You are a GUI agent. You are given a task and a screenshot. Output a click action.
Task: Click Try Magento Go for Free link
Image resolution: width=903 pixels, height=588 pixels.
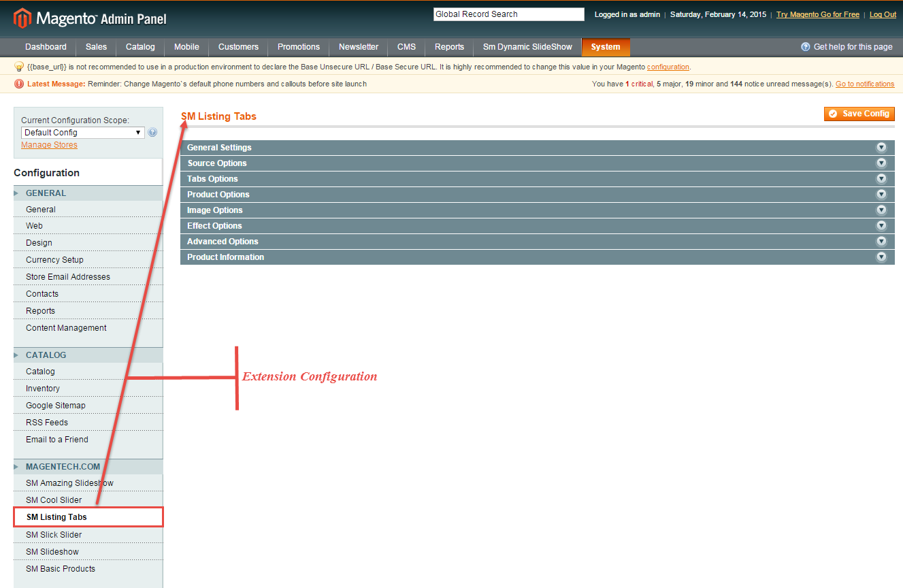[818, 14]
